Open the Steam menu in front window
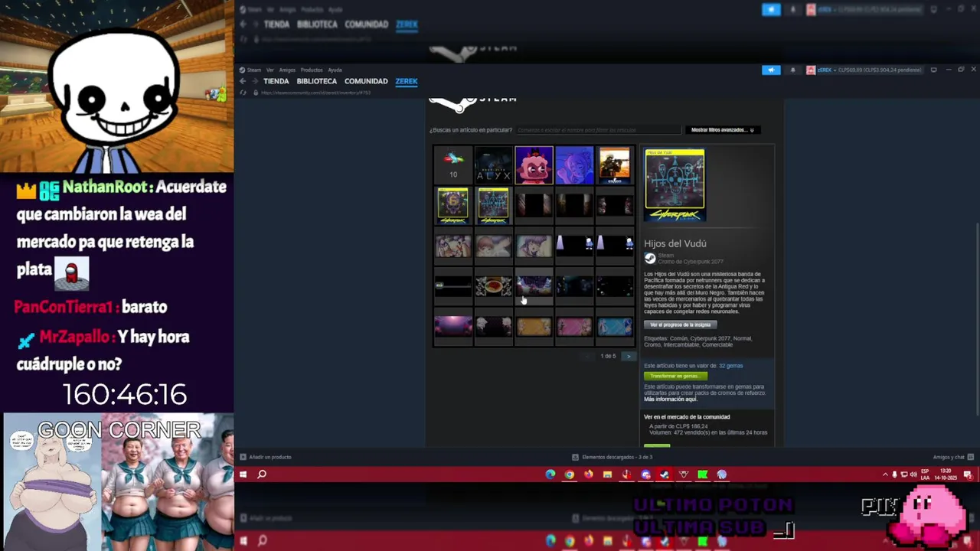Screen dimensions: 980x551 click(254, 70)
